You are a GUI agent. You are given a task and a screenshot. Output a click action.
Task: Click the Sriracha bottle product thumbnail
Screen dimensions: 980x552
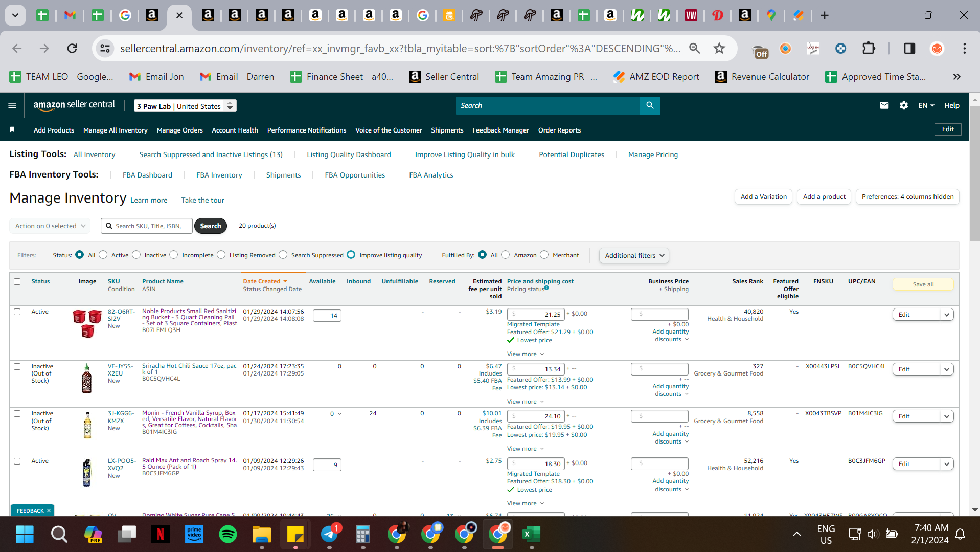click(x=87, y=379)
